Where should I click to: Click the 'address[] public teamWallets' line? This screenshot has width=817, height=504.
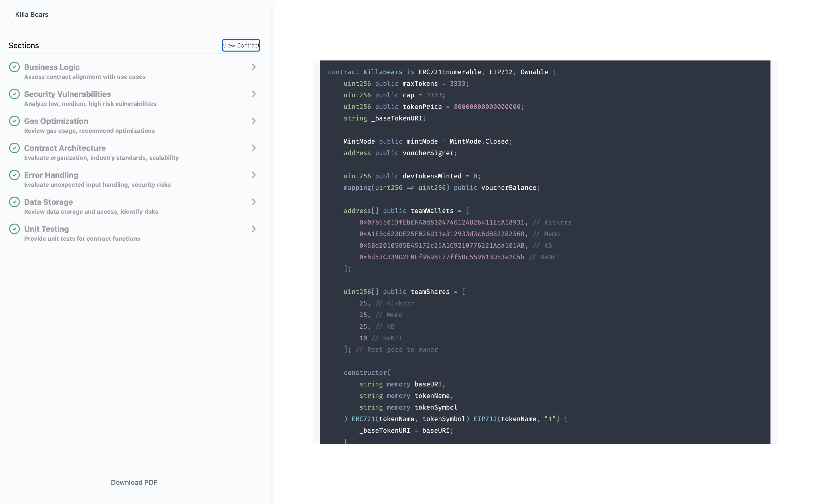(406, 211)
